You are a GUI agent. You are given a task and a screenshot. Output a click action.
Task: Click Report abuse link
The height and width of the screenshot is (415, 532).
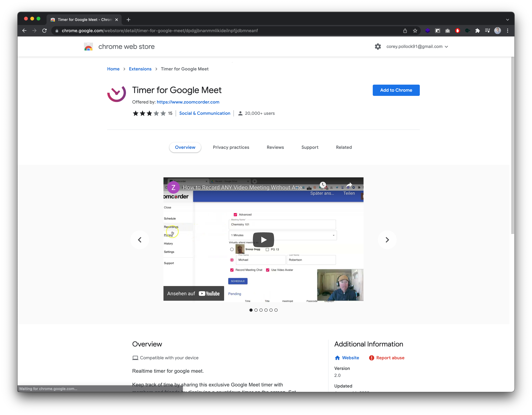point(387,358)
